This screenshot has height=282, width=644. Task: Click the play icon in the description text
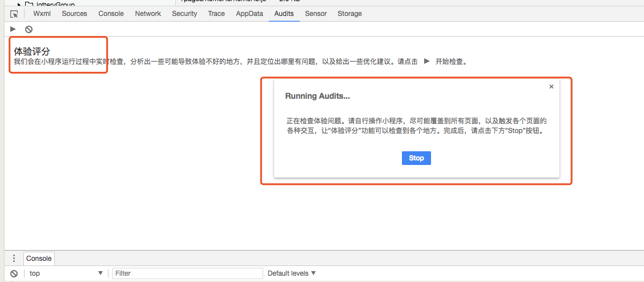(426, 62)
